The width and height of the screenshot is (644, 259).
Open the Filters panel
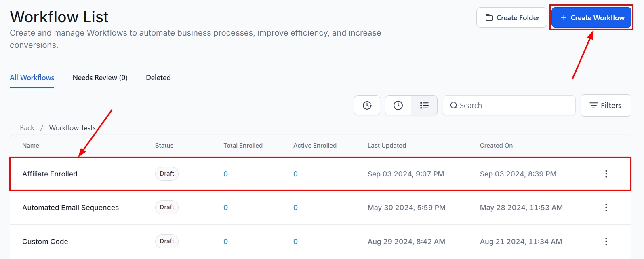606,106
